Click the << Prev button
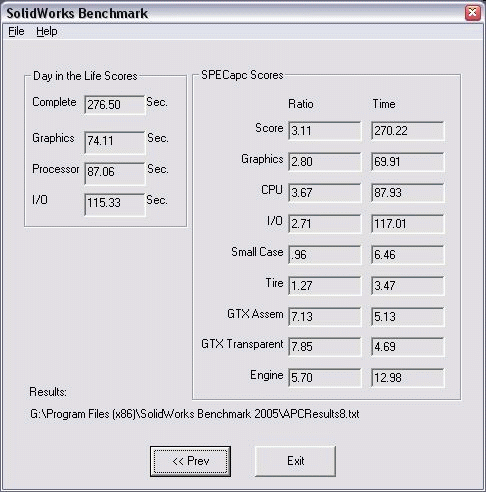This screenshot has height=492, width=486. (190, 461)
